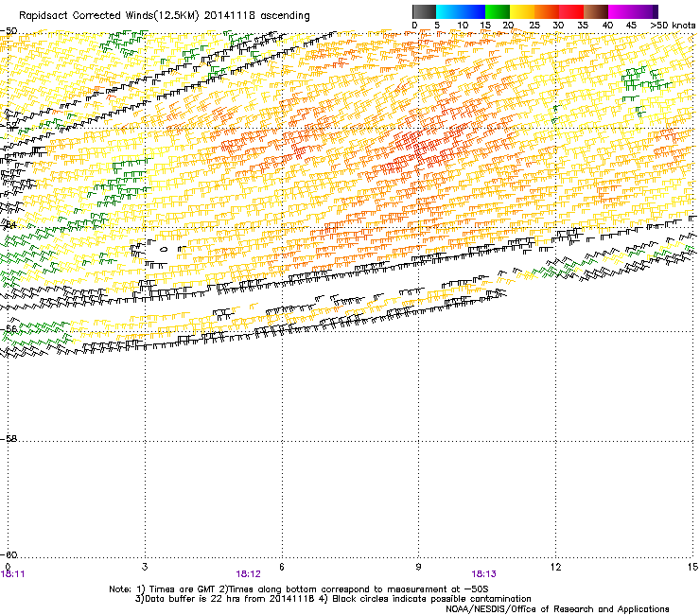
Task: Click the longitude axis label 12
Action: click(x=556, y=567)
